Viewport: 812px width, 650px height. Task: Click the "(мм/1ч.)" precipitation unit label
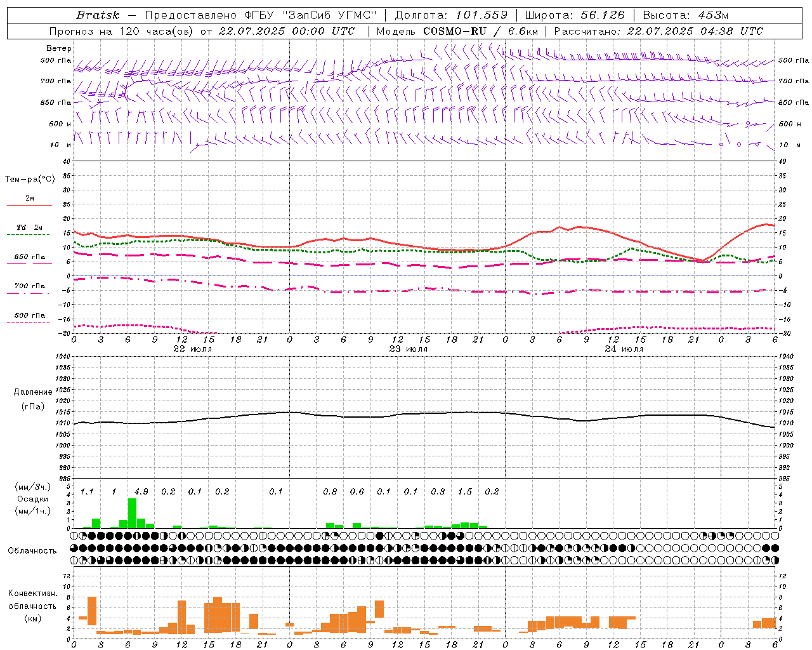click(32, 511)
